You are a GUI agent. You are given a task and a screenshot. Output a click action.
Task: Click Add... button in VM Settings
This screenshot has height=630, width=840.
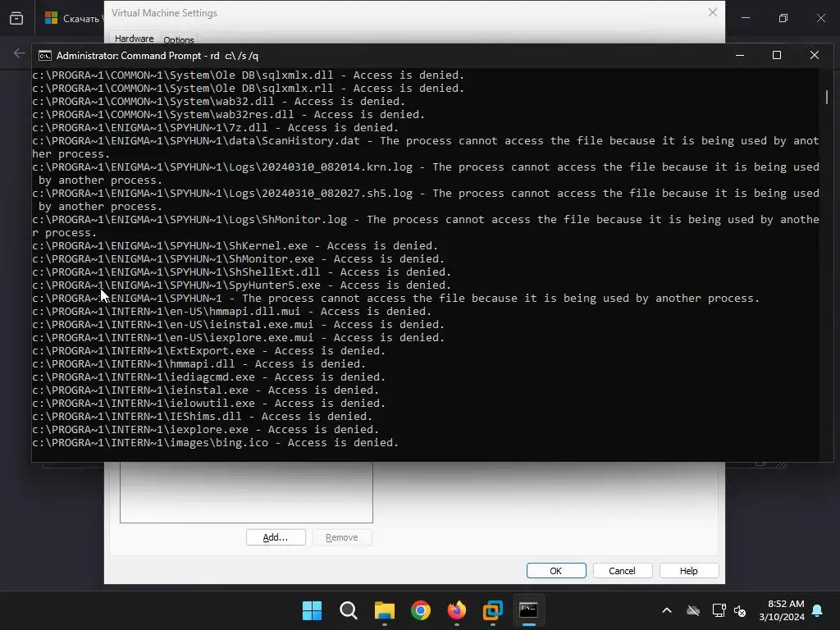pyautogui.click(x=276, y=537)
